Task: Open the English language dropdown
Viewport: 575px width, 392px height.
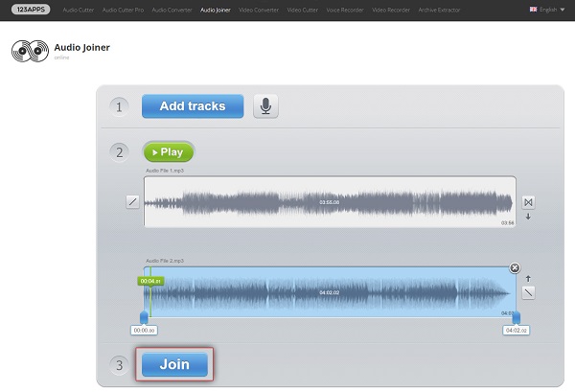Action: 546,9
